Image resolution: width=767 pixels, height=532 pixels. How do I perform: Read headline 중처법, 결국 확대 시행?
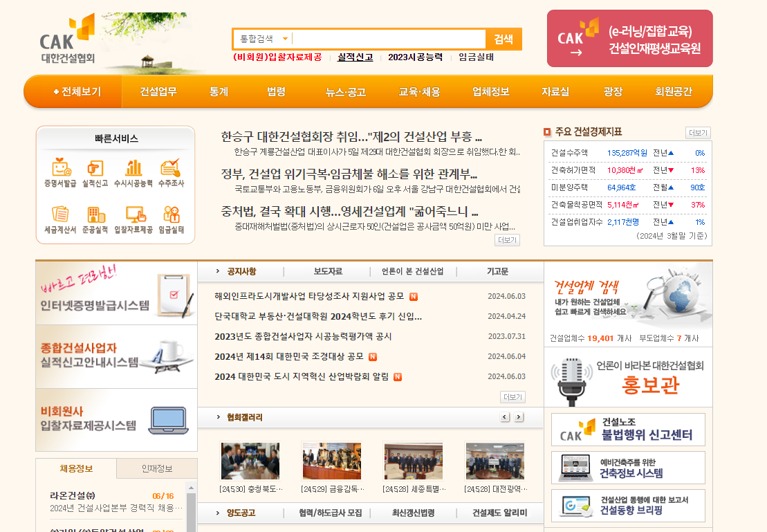pyautogui.click(x=349, y=212)
